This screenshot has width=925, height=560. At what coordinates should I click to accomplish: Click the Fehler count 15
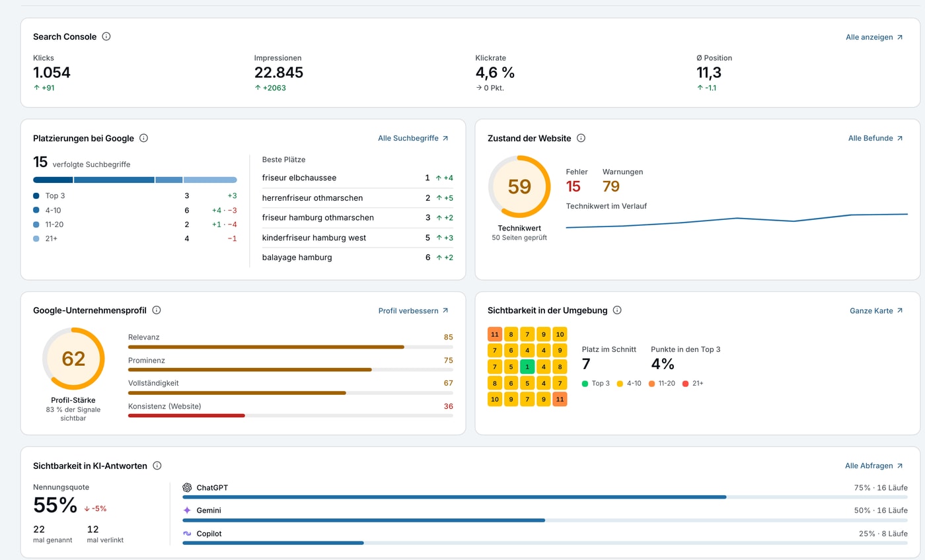click(573, 186)
